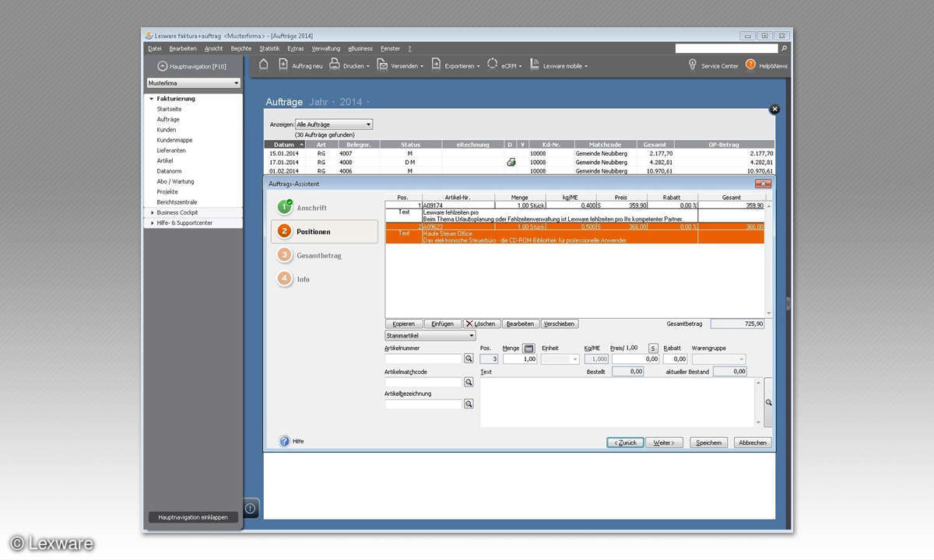
Task: Open the Stammartikel dropdown
Action: pyautogui.click(x=430, y=336)
